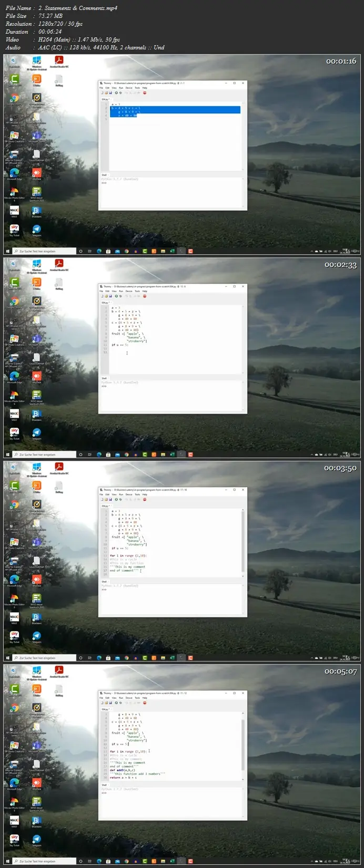The image size is (364, 868).
Task: Select the 004.py editor tab in 00:05:07 frame
Action: [105, 709]
